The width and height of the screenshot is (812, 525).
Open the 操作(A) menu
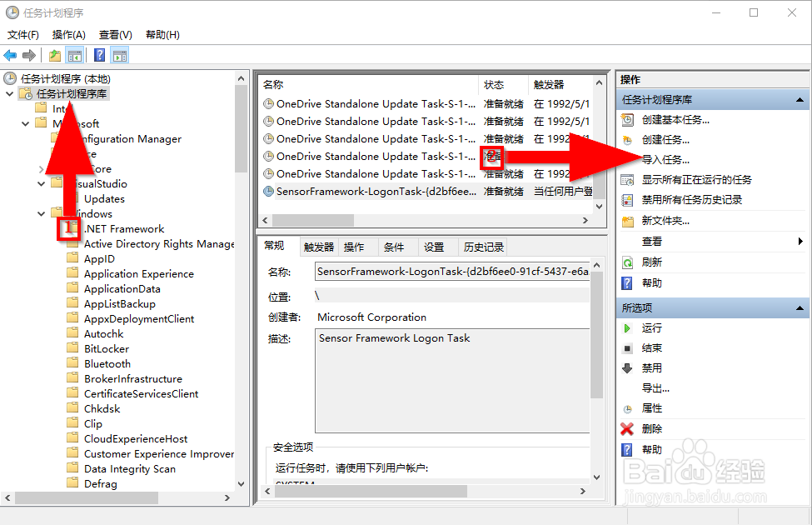click(68, 35)
